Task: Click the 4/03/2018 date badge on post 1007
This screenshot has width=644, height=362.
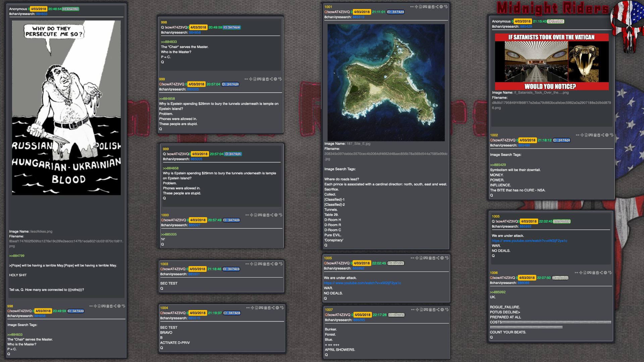Action: pyautogui.click(x=363, y=315)
